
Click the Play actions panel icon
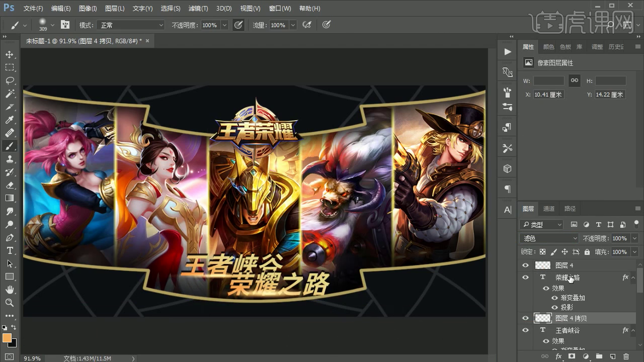tap(507, 51)
